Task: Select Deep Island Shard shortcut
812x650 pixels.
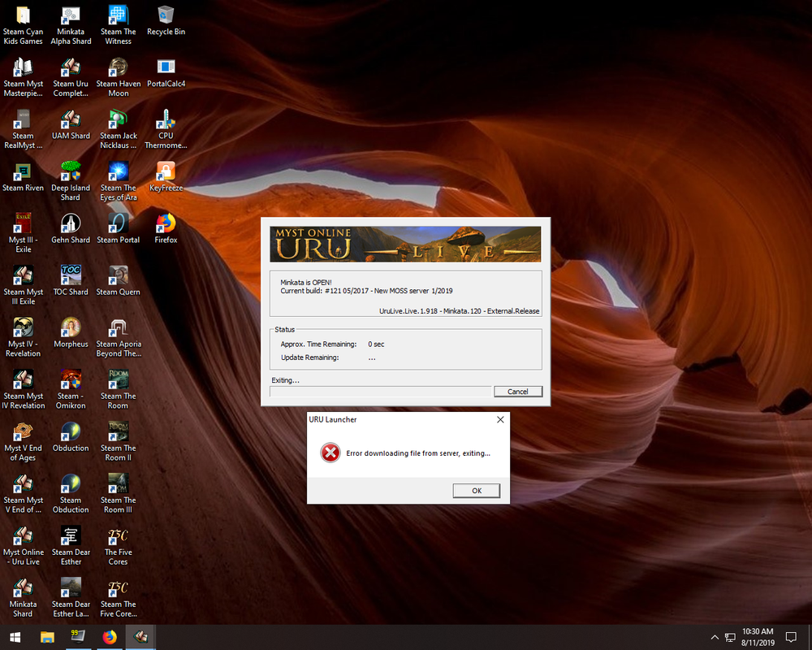Action: (x=71, y=181)
